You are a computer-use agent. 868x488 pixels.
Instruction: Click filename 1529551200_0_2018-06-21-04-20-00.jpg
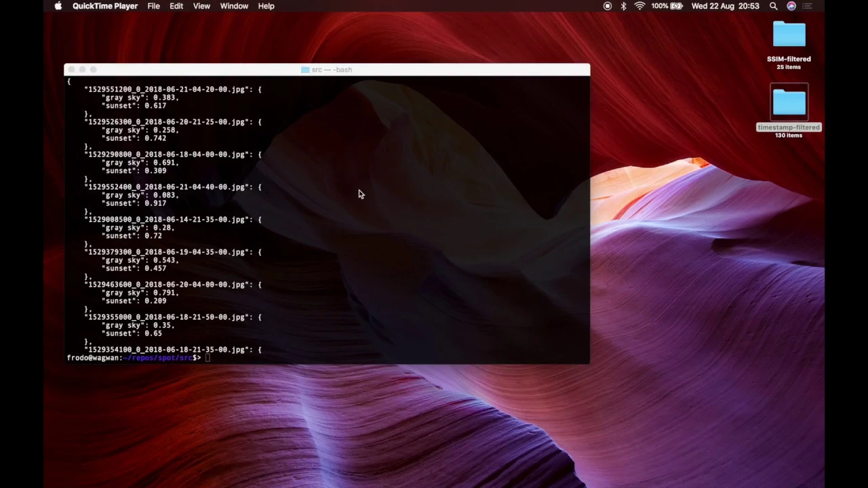[x=166, y=89]
